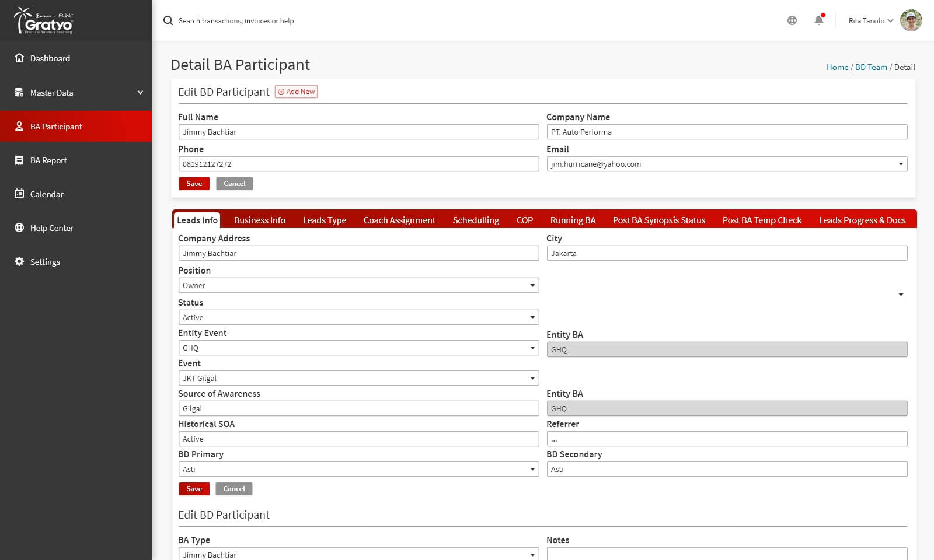Click the BA Report icon in sidebar

click(19, 160)
